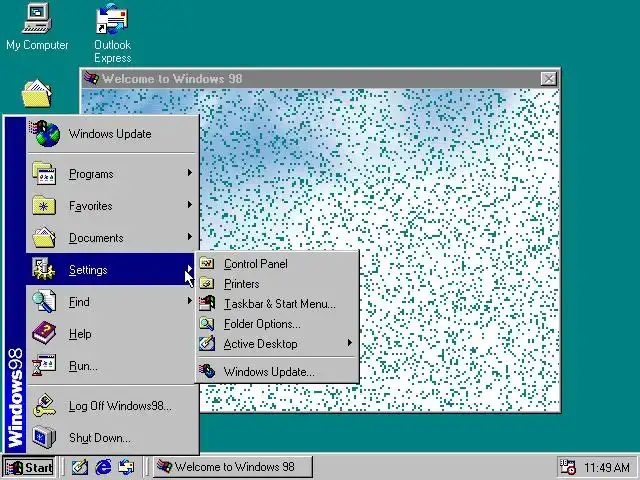Click the Favorites star folder icon
Image resolution: width=640 pixels, height=480 pixels.
click(x=44, y=205)
